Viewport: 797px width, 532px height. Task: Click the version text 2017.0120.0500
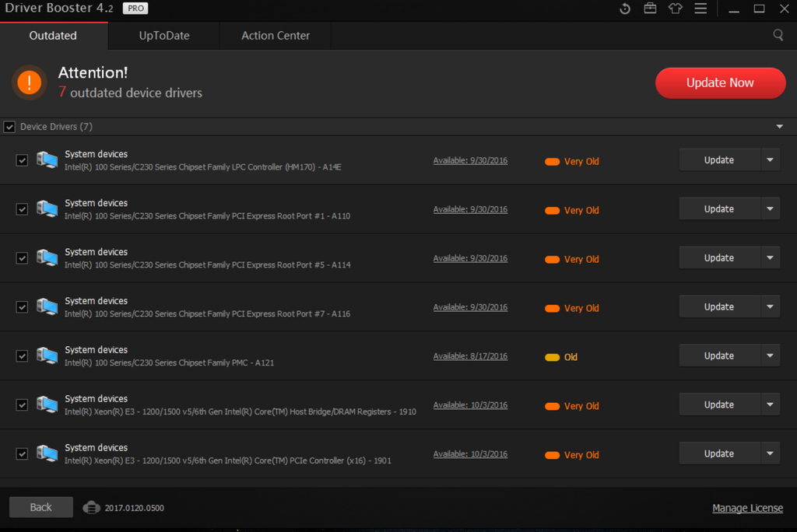[x=134, y=508]
